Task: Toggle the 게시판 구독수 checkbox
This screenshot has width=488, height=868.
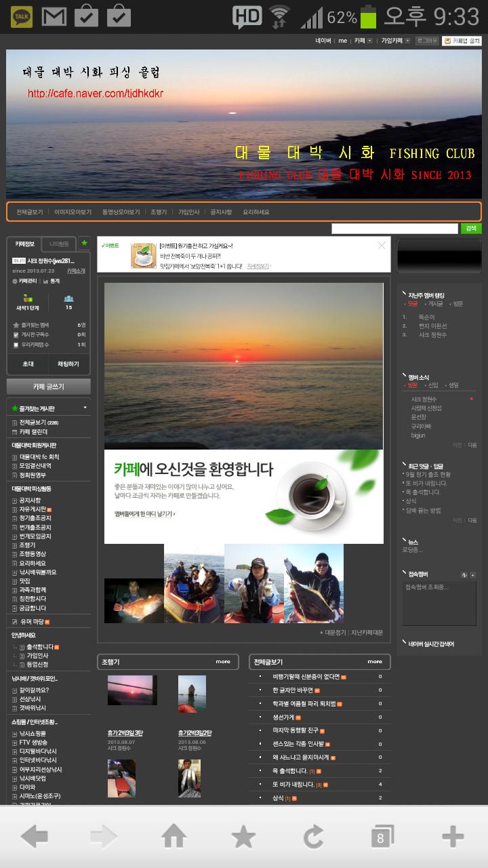Action: [16, 334]
